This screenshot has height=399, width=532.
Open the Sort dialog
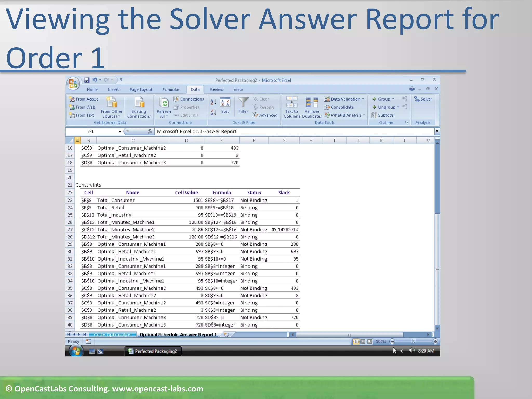(225, 106)
